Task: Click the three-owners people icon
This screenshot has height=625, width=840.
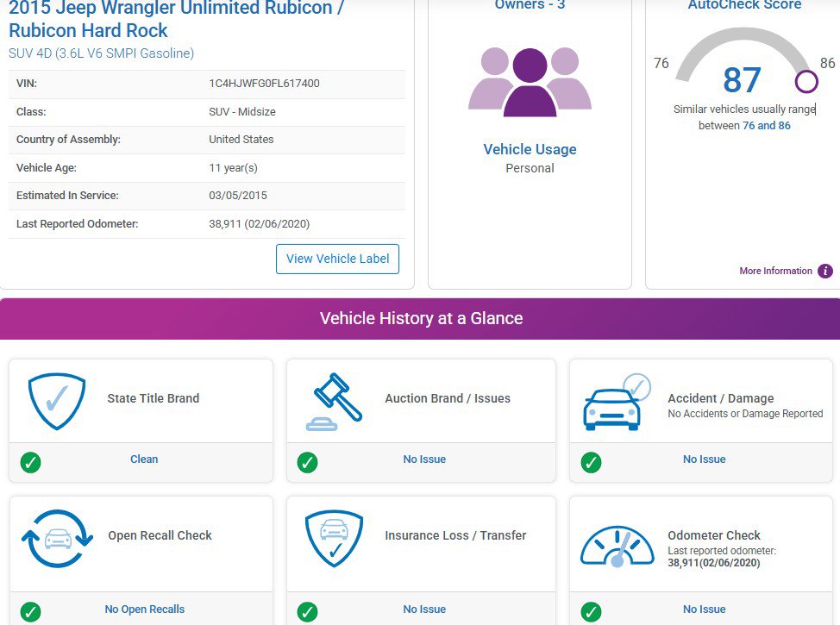Action: [530, 82]
